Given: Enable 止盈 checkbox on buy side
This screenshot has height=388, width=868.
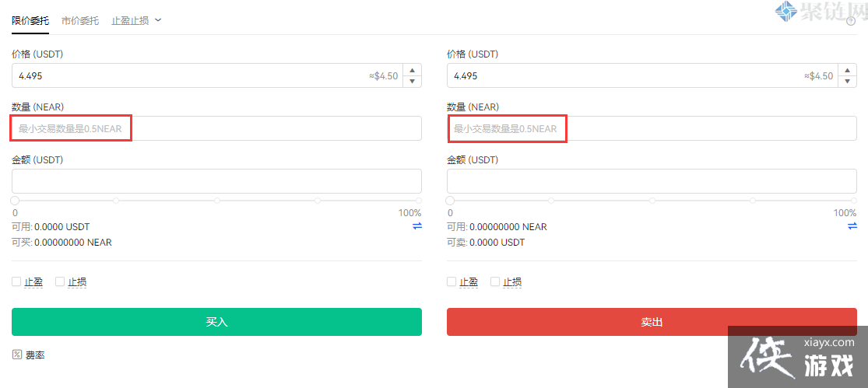Looking at the screenshot, I should (x=16, y=281).
